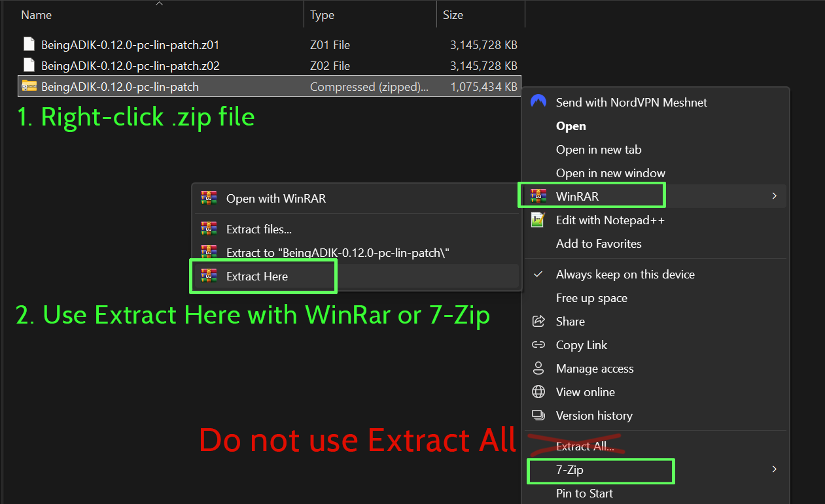
Task: Click the 3,145,728 KB size of the z01 file
Action: 484,44
